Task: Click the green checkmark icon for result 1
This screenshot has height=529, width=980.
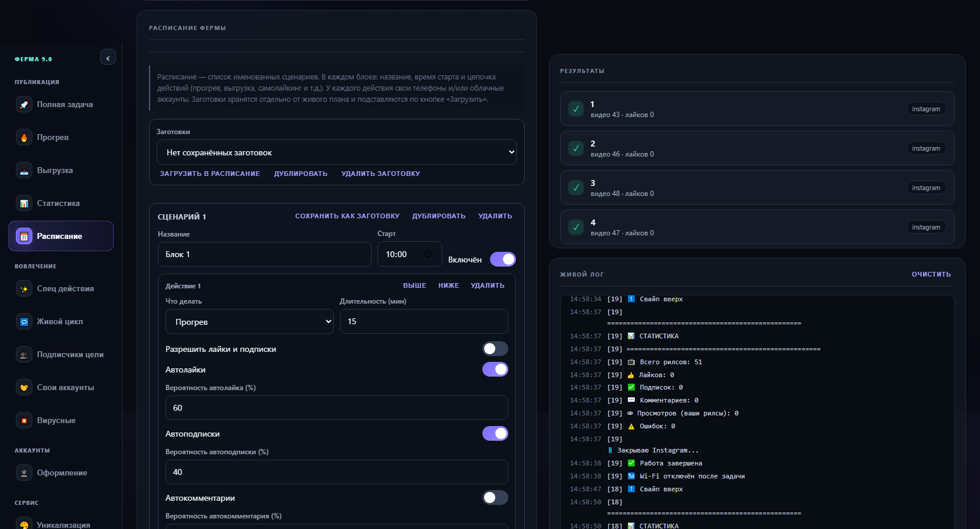Action: tap(576, 109)
